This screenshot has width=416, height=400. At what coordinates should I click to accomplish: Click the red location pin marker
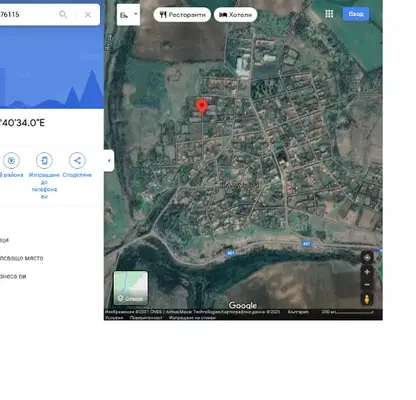(x=202, y=106)
